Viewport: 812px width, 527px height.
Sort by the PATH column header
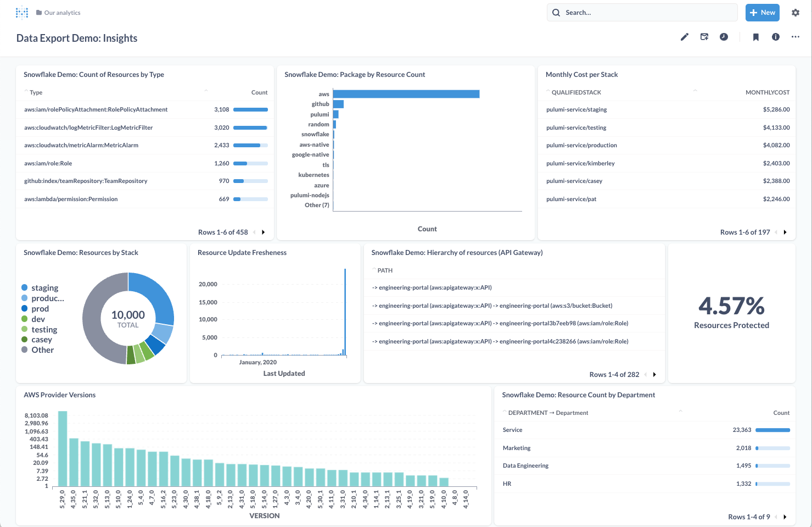[x=385, y=270]
